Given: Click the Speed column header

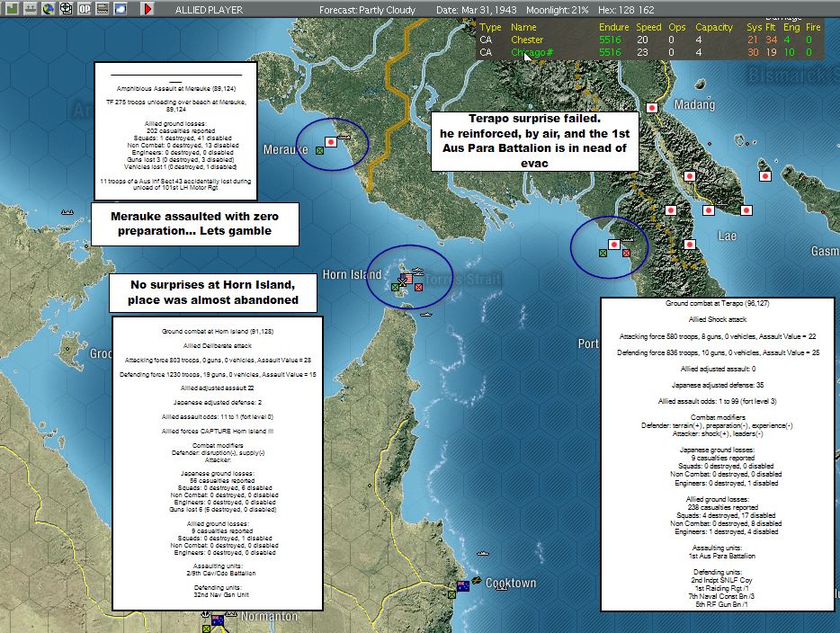Looking at the screenshot, I should click(648, 27).
